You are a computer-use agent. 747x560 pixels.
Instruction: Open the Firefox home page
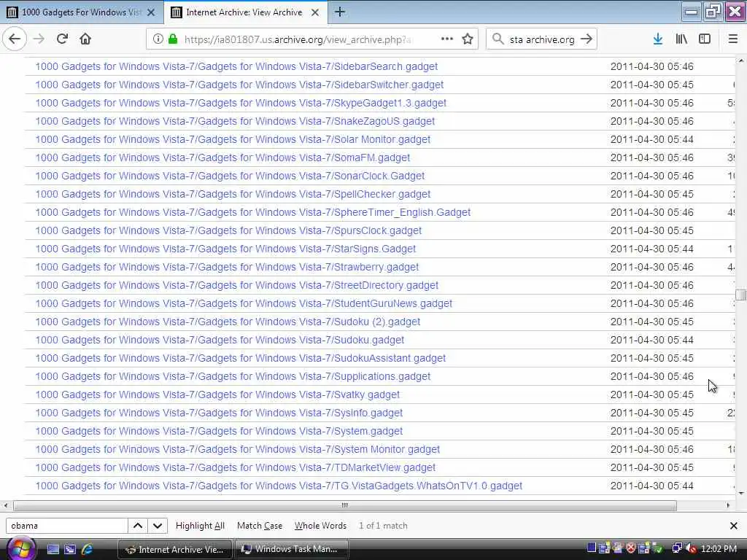85,39
